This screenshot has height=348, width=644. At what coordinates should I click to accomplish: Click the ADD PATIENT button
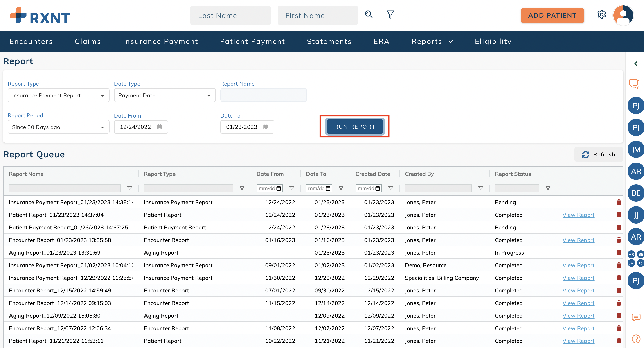click(552, 15)
